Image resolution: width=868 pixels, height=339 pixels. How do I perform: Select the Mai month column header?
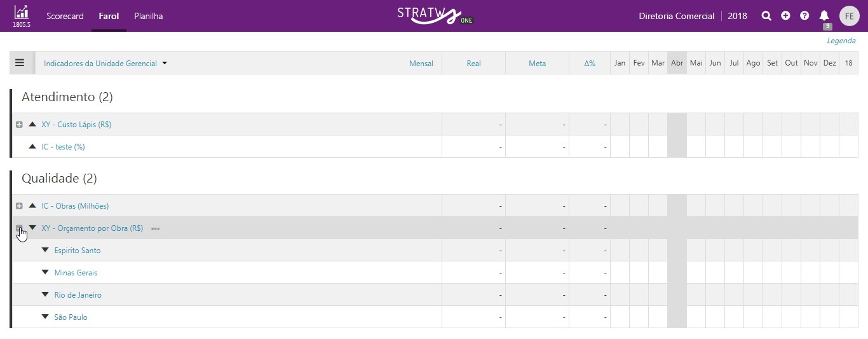pos(696,63)
